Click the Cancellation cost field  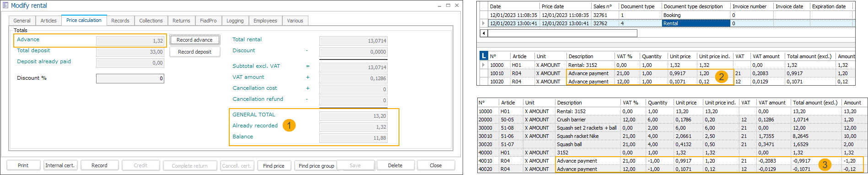click(x=353, y=89)
